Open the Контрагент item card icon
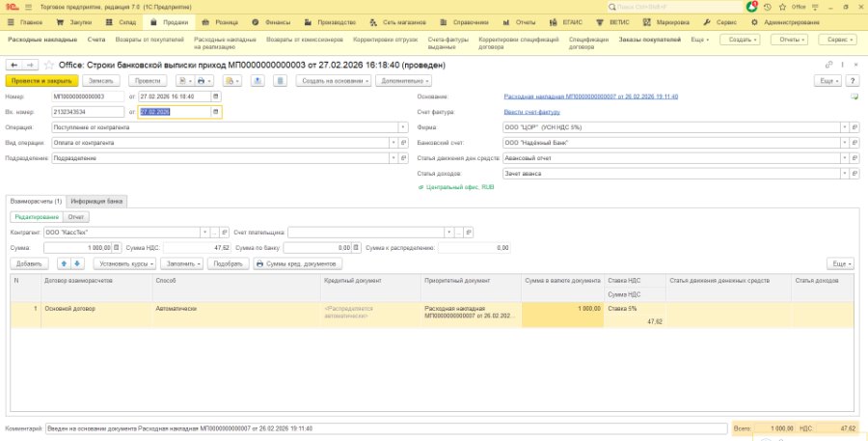Viewport: 868px width, 441px height. 224,233
